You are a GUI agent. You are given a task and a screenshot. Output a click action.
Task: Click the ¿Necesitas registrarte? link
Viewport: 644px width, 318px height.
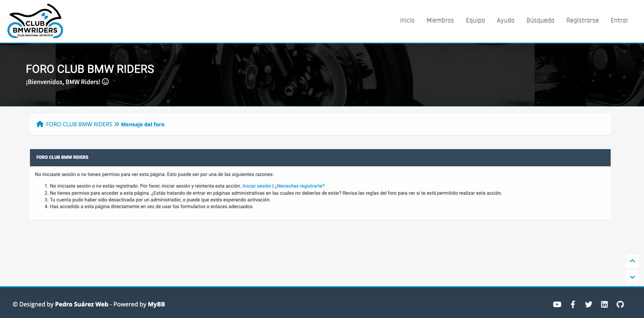300,186
